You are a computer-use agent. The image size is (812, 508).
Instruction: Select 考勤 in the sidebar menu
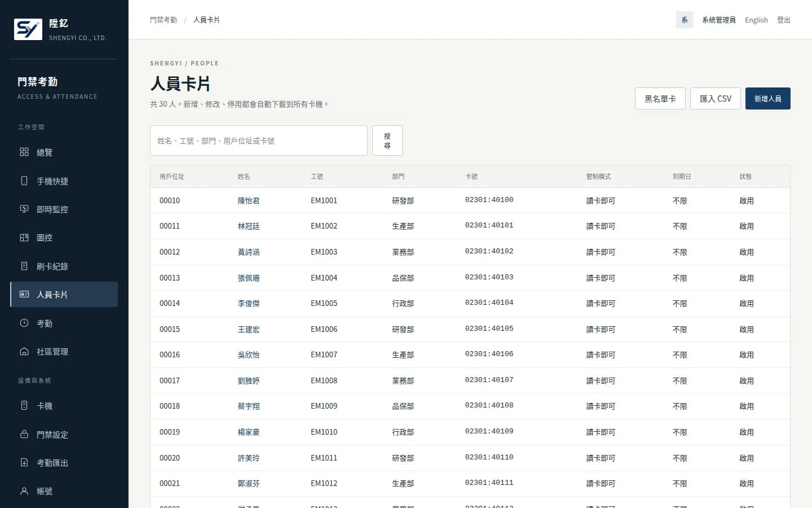pos(64,323)
